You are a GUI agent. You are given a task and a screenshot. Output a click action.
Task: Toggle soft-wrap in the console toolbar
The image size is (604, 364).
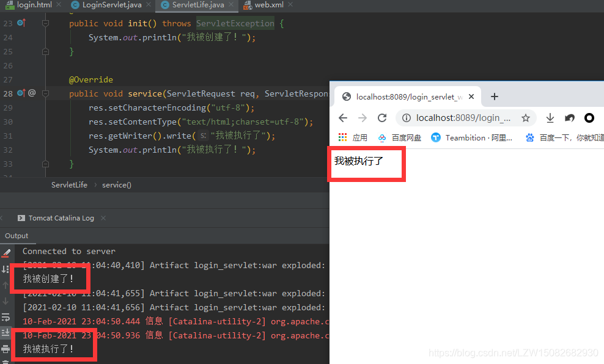[6, 317]
